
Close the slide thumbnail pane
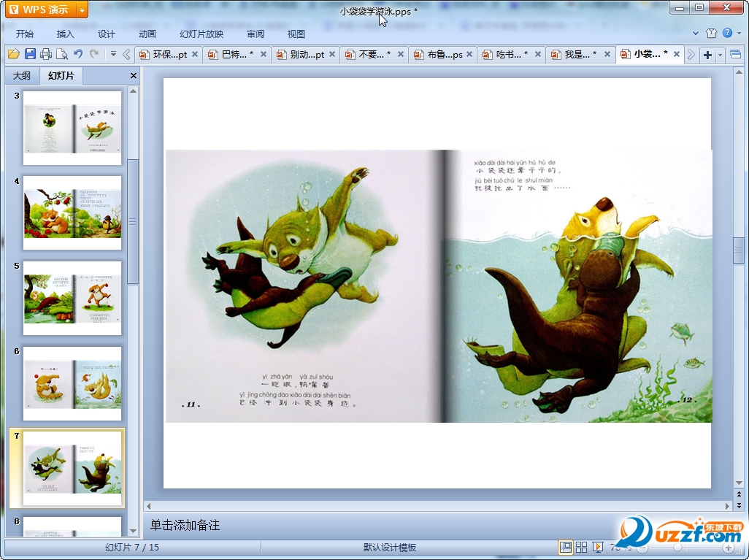[x=134, y=75]
